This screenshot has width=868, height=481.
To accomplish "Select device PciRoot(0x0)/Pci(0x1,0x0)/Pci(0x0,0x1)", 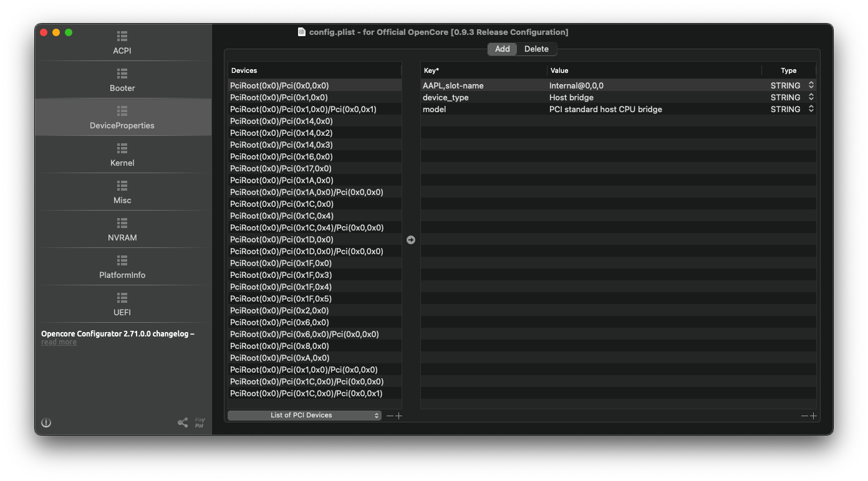I will pos(315,109).
